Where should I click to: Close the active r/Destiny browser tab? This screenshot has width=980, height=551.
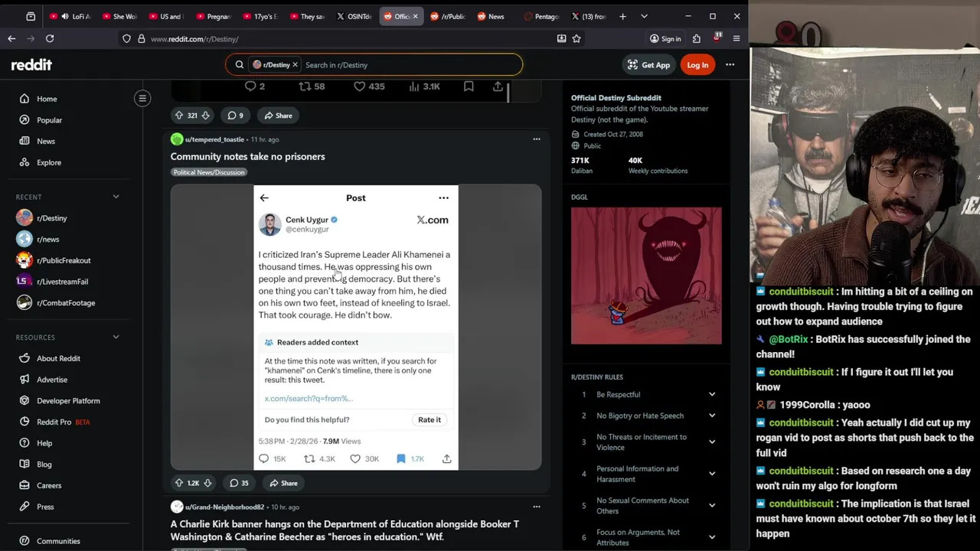pyautogui.click(x=416, y=16)
